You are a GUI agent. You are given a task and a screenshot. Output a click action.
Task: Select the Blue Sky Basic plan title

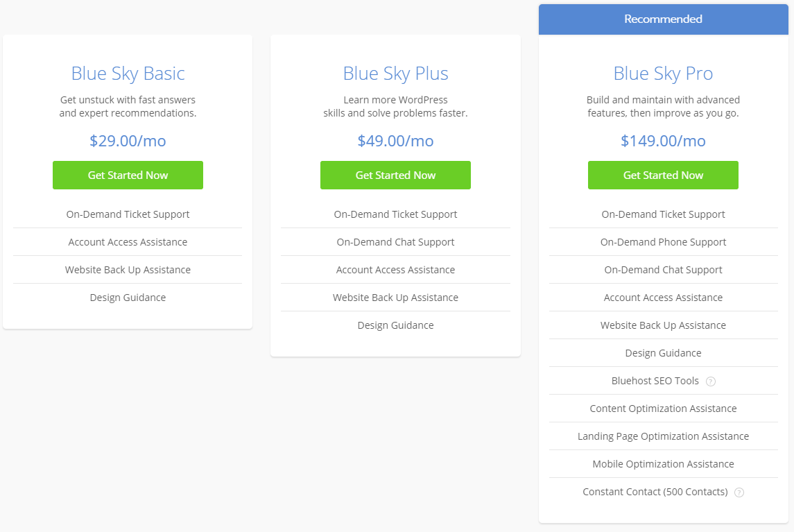tap(128, 74)
